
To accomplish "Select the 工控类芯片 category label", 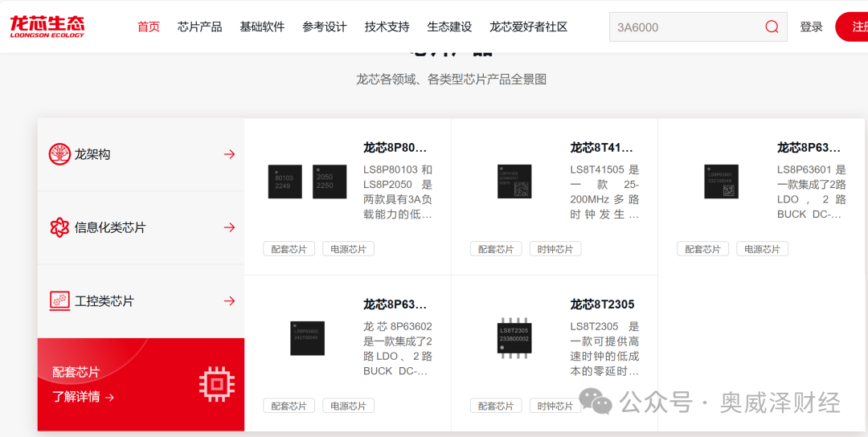I will pos(104,301).
